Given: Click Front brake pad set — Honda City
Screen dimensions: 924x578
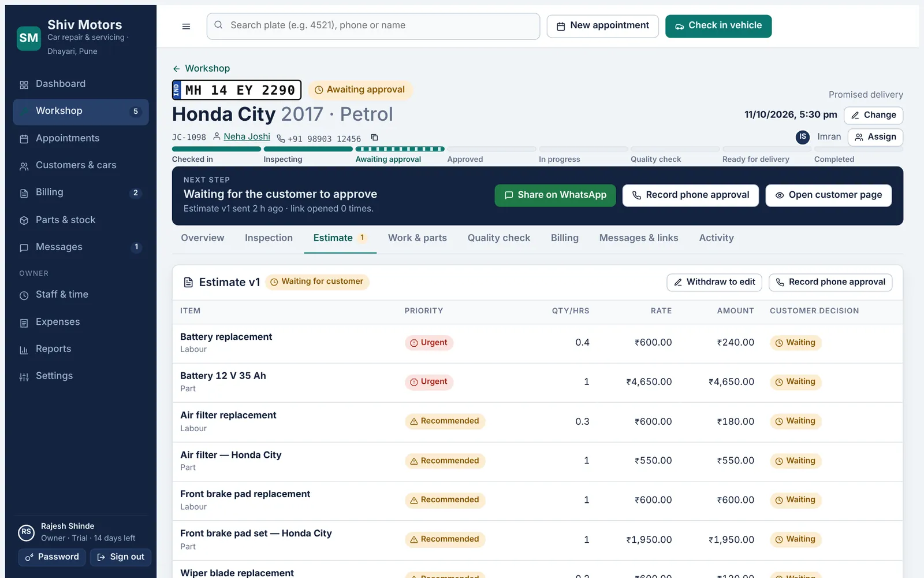Looking at the screenshot, I should pos(256,533).
